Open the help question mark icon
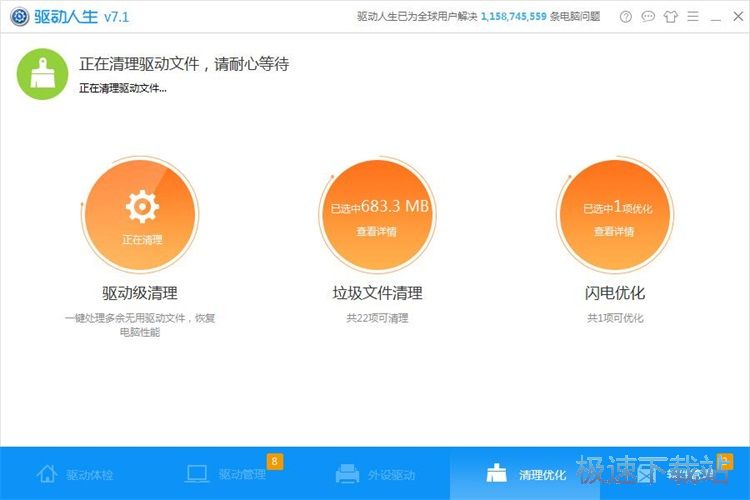 click(626, 17)
